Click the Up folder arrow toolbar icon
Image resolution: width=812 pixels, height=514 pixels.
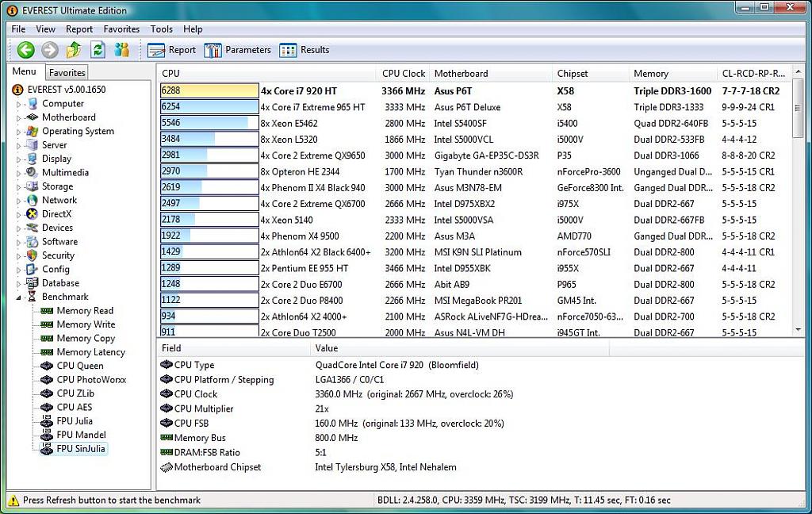74,50
